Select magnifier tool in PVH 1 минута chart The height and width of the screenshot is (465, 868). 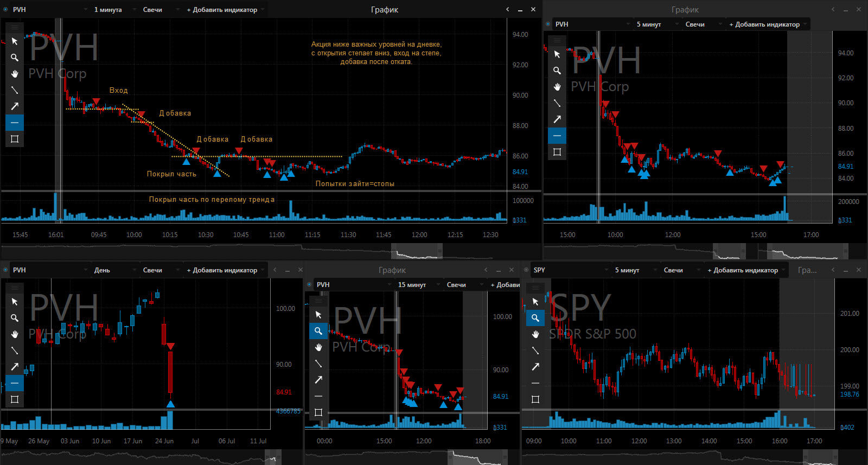pyautogui.click(x=15, y=58)
